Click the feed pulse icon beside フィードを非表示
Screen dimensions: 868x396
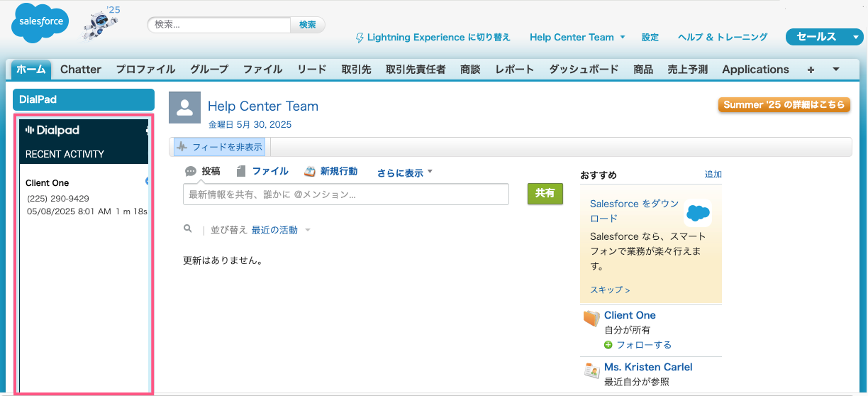point(182,147)
